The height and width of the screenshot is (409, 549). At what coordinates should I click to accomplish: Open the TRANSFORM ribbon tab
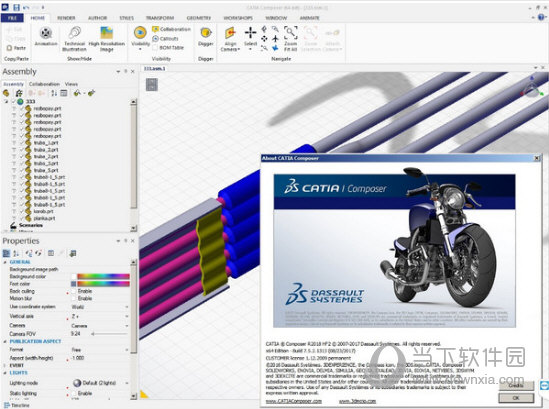160,18
